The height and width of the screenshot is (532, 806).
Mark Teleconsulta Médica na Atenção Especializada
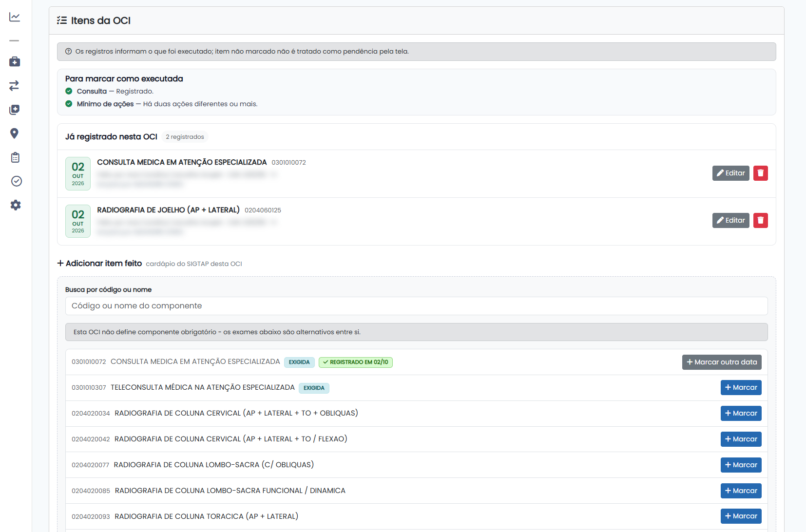click(x=741, y=387)
